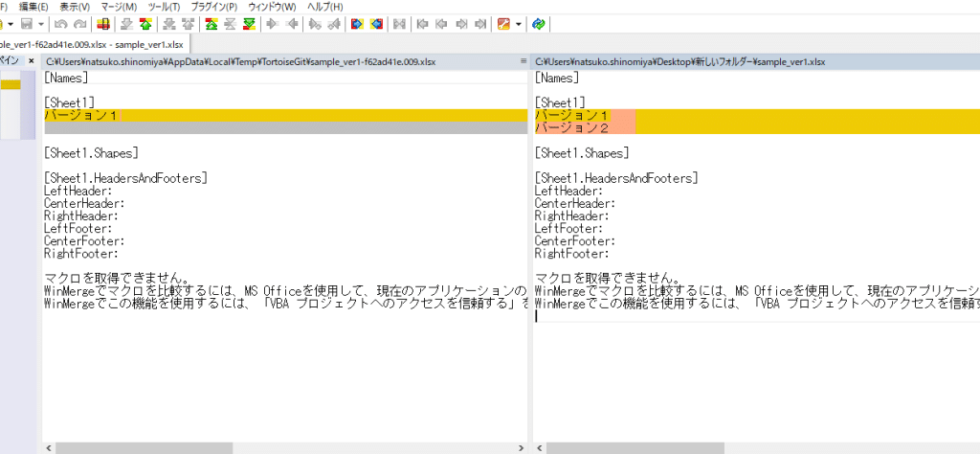Go to current difference icon
Image resolution: width=980 pixels, height=454 pixels.
point(230,24)
